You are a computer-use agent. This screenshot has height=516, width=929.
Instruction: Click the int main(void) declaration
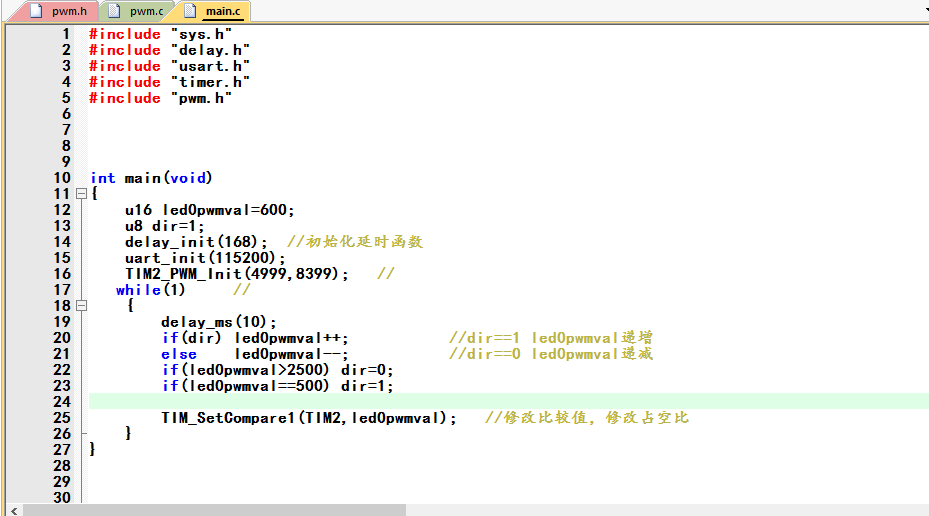pyautogui.click(x=151, y=178)
